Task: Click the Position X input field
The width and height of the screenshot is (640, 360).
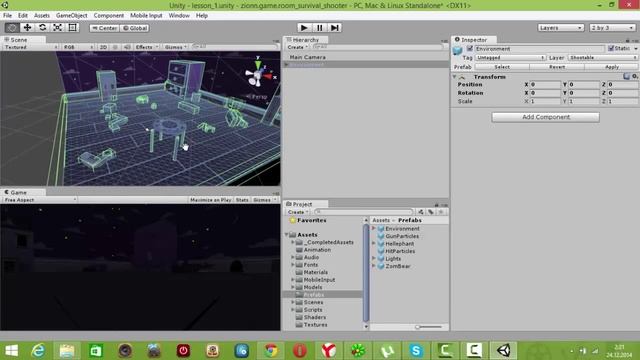Action: point(545,84)
